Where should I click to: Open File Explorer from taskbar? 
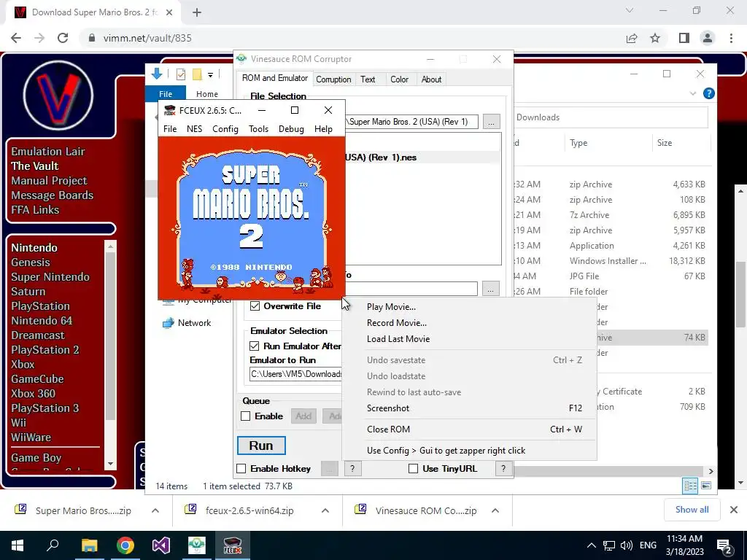89,545
